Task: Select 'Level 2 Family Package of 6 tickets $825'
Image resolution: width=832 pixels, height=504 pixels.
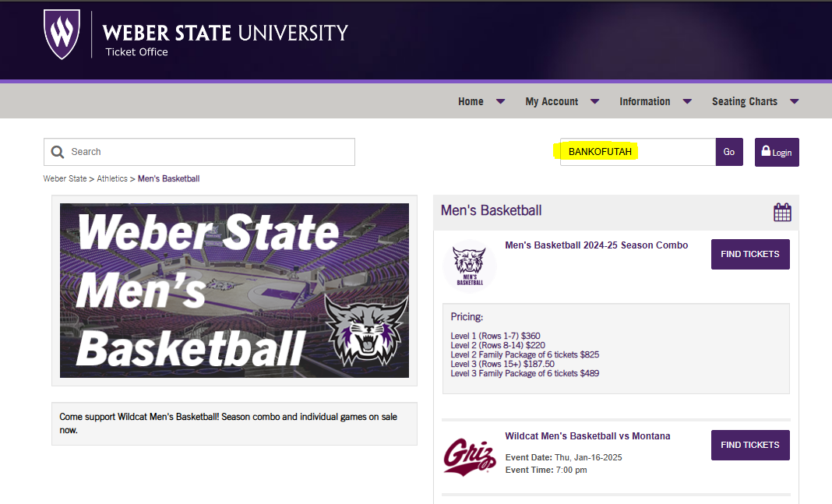Action: [x=525, y=355]
